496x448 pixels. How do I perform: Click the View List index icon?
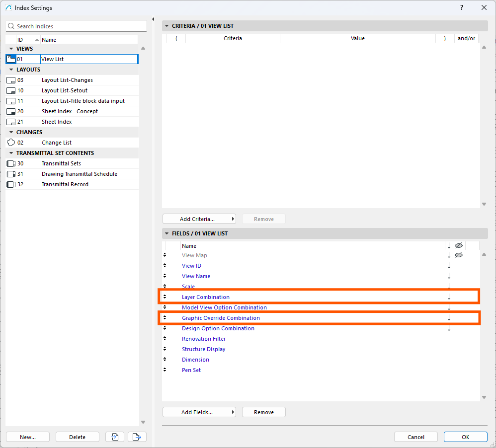(x=11, y=59)
